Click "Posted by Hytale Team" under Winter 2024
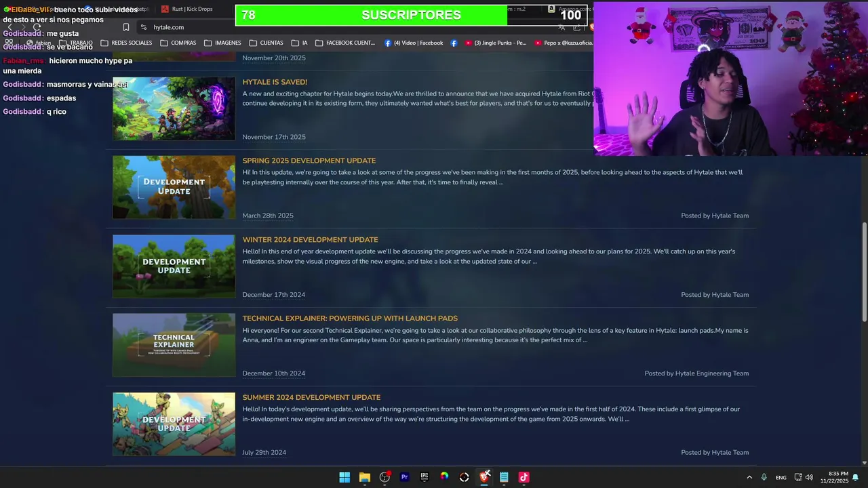Image resolution: width=868 pixels, height=488 pixels. tap(715, 295)
